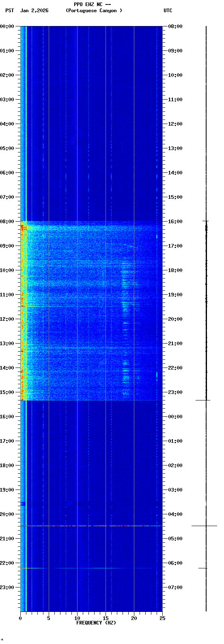This screenshot has height=644, width=224.
Task: Click the dark blue patch near 19:35 PST
Action: [23, 504]
